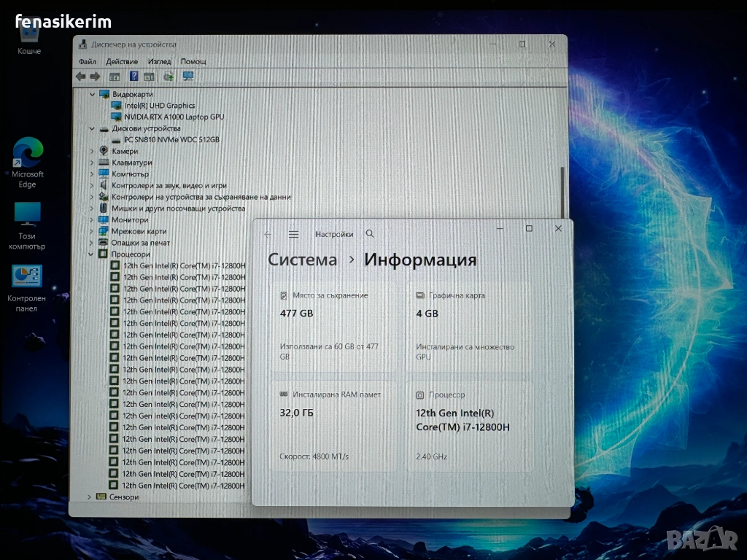This screenshot has width=747, height=560.
Task: Collapse the Видеокарти tree node
Action: [92, 94]
